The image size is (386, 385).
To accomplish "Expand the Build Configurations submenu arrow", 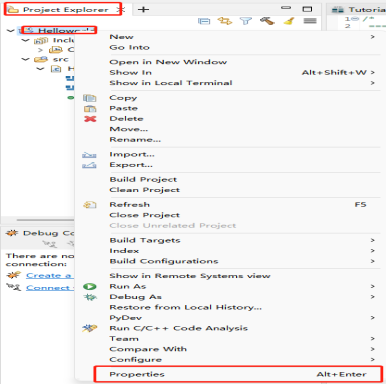I will coord(373,261).
